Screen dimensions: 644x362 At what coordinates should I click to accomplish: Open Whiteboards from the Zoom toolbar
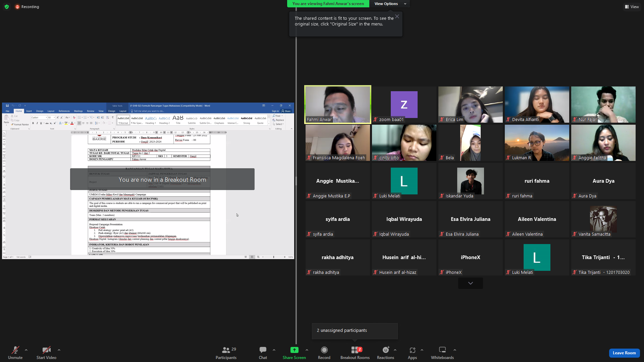[x=442, y=353]
